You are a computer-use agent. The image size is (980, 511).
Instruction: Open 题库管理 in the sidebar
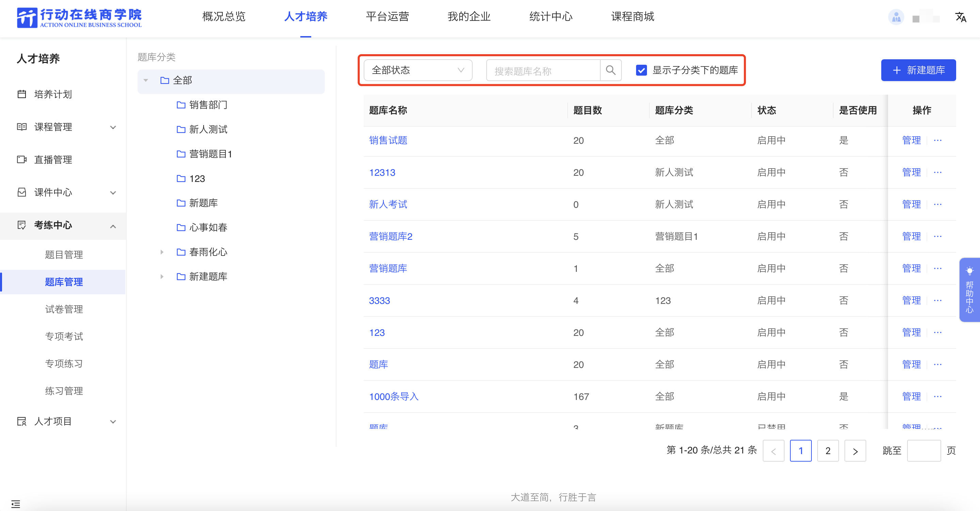tap(64, 282)
